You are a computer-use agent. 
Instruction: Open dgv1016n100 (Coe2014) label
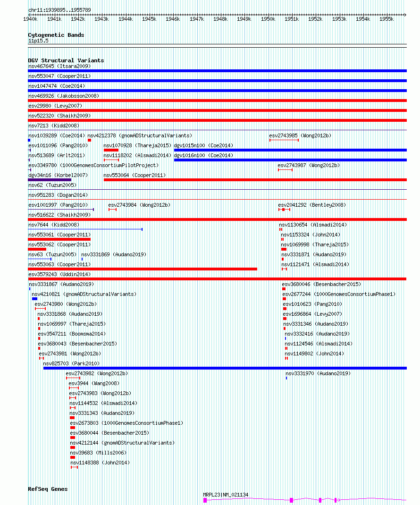[203, 156]
